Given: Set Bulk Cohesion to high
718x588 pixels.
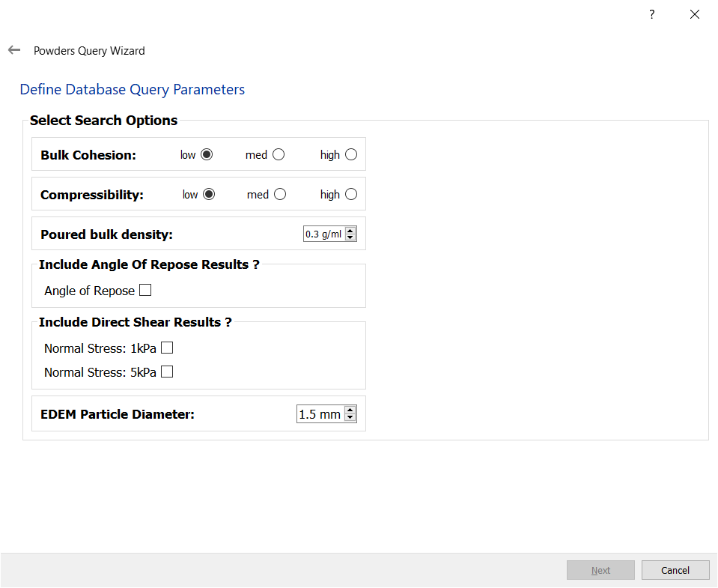Looking at the screenshot, I should (x=351, y=154).
